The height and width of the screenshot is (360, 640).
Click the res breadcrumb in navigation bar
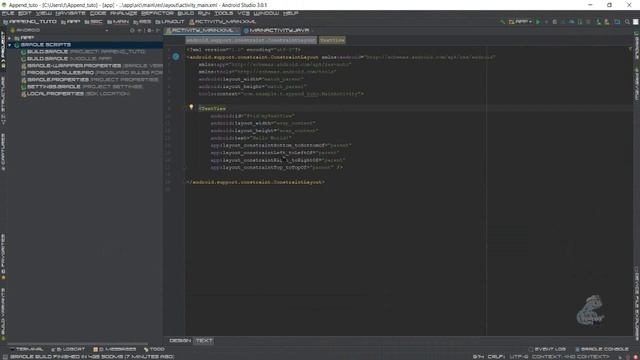(142, 22)
